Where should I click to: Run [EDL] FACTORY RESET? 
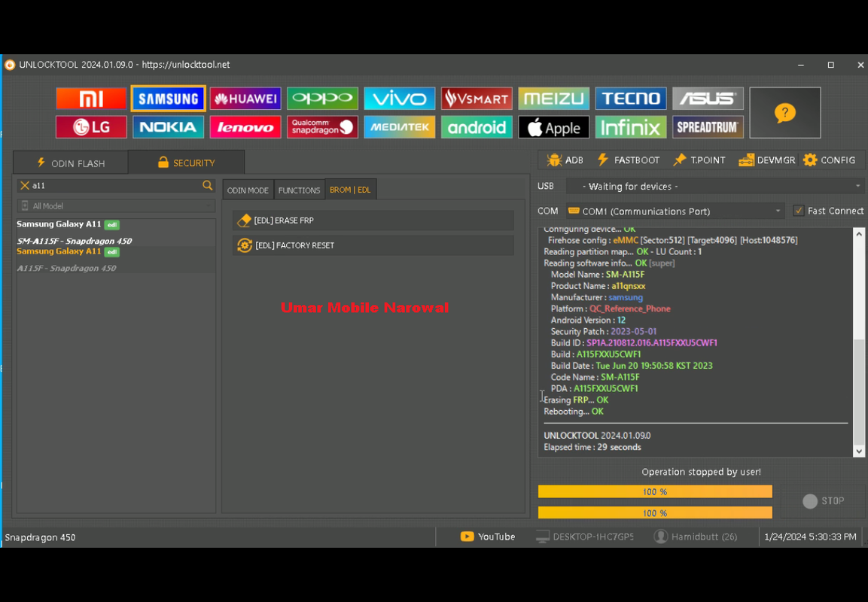point(373,245)
